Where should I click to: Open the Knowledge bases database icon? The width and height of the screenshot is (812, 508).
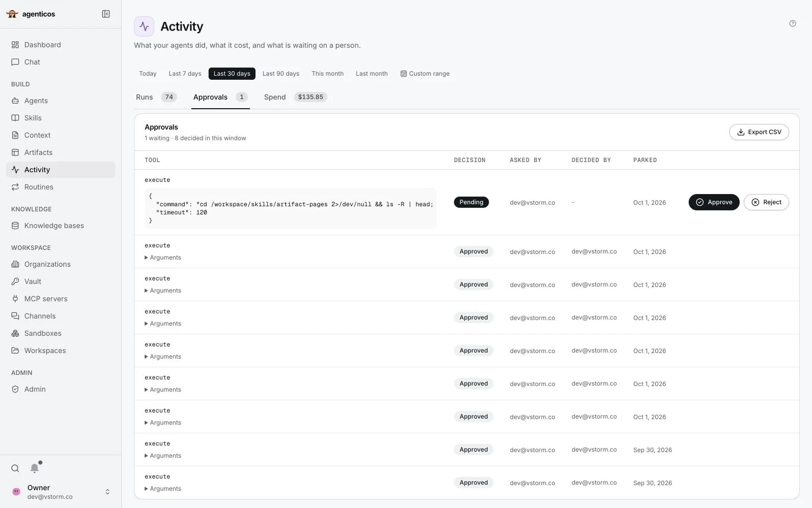(15, 226)
